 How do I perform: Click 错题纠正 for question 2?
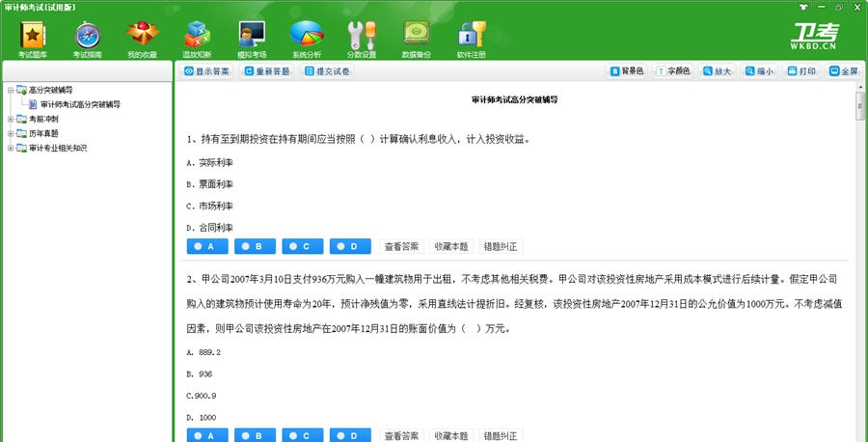coord(501,435)
